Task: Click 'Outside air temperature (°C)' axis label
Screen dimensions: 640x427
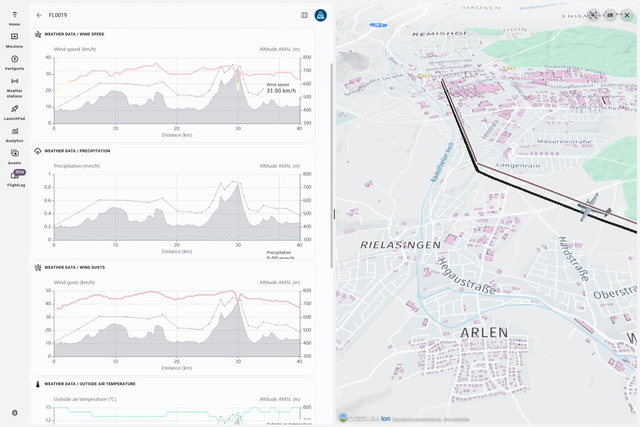Action: [85, 399]
